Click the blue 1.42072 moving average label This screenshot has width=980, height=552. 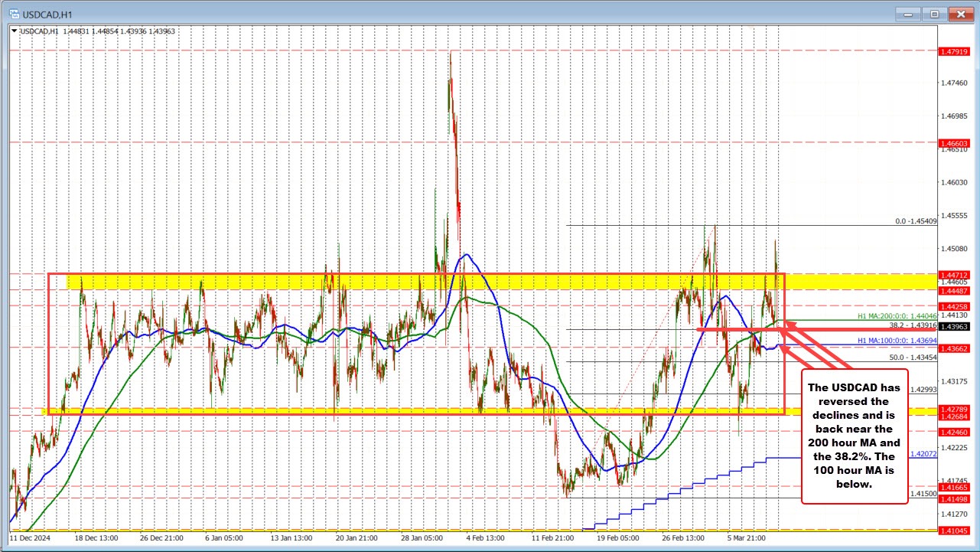[x=923, y=454]
